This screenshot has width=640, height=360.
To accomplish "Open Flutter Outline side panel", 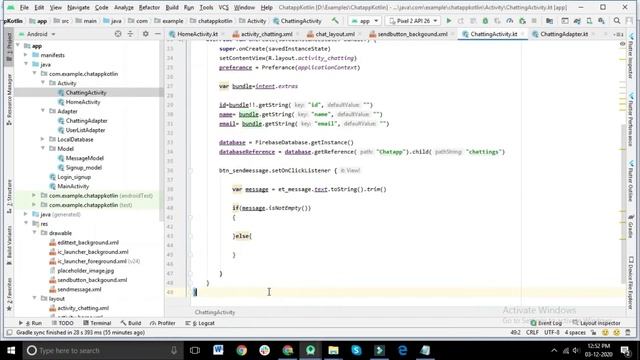I will coord(631,180).
